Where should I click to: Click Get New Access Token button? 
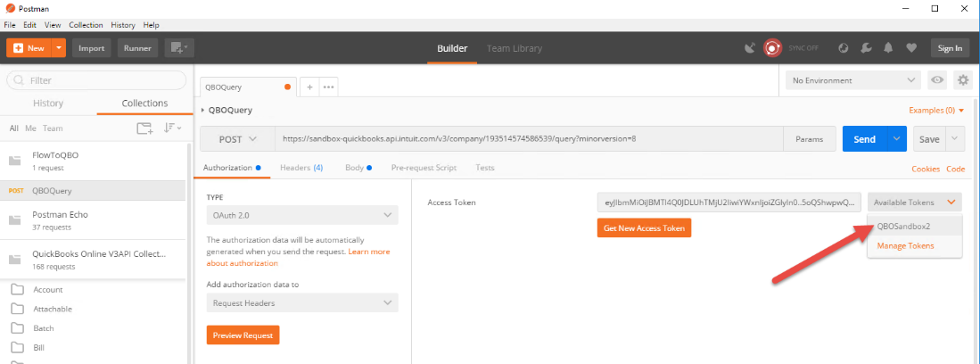(x=644, y=228)
